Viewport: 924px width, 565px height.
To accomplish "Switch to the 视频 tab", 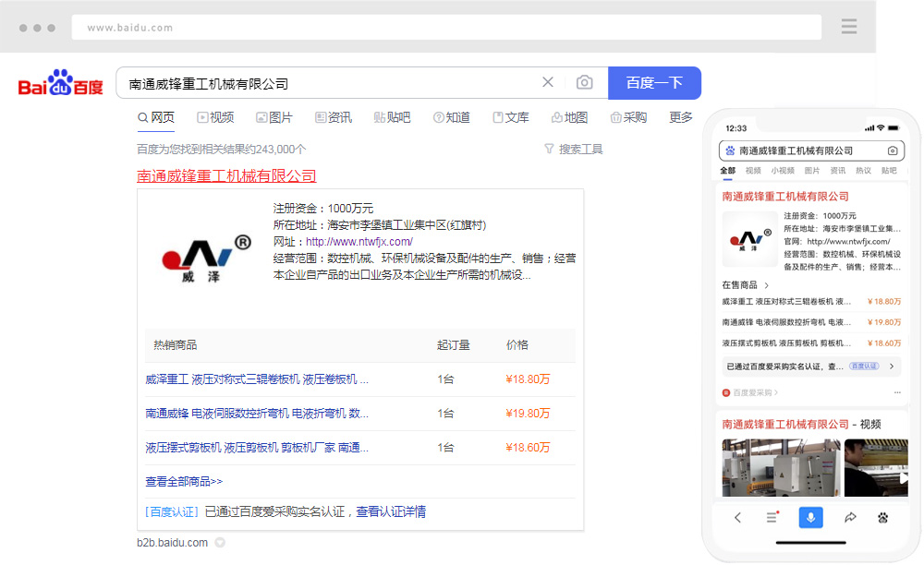I will coord(215,118).
